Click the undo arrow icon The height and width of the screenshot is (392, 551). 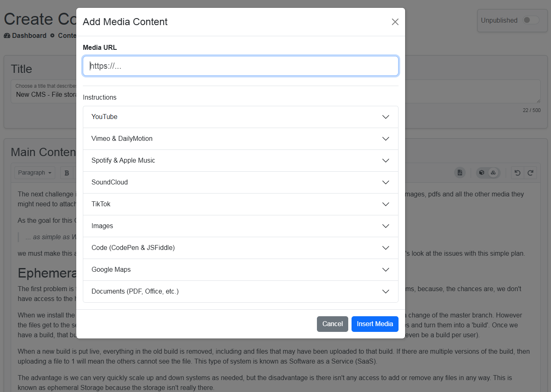(x=517, y=173)
